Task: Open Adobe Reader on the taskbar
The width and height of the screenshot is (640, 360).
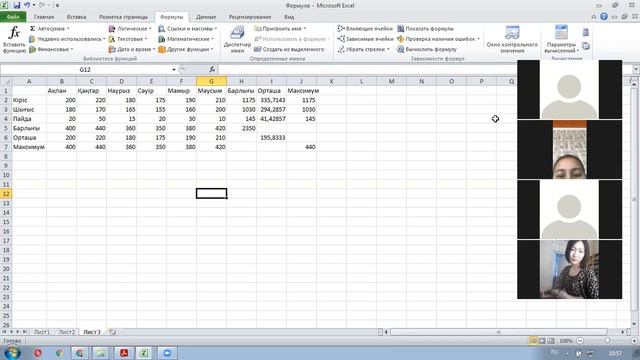Action: pyautogui.click(x=124, y=353)
